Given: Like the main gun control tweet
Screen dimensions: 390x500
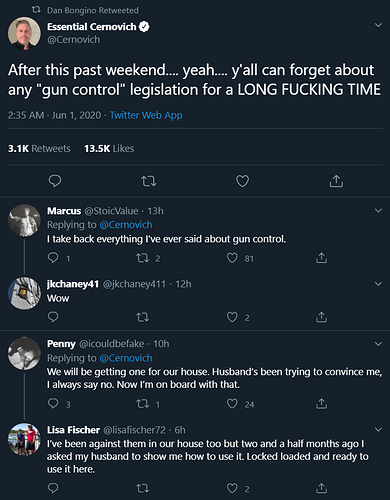Looking at the screenshot, I should 242,181.
